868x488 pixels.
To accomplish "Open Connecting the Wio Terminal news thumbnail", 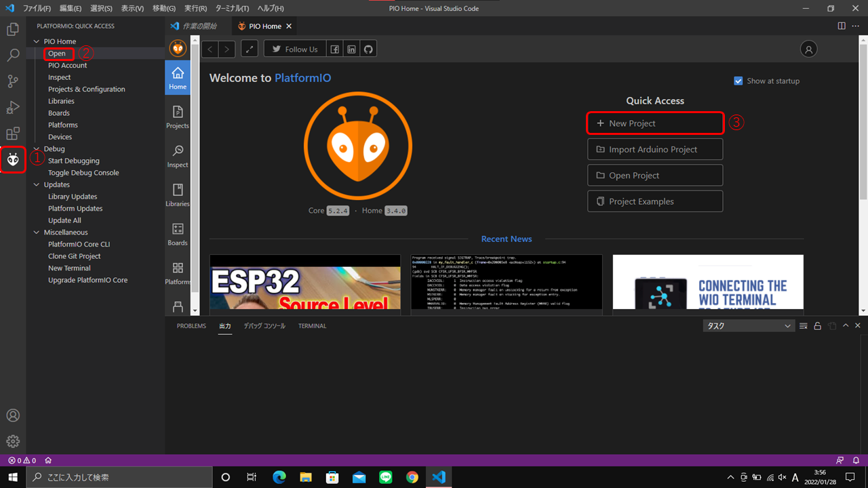I will click(x=708, y=282).
